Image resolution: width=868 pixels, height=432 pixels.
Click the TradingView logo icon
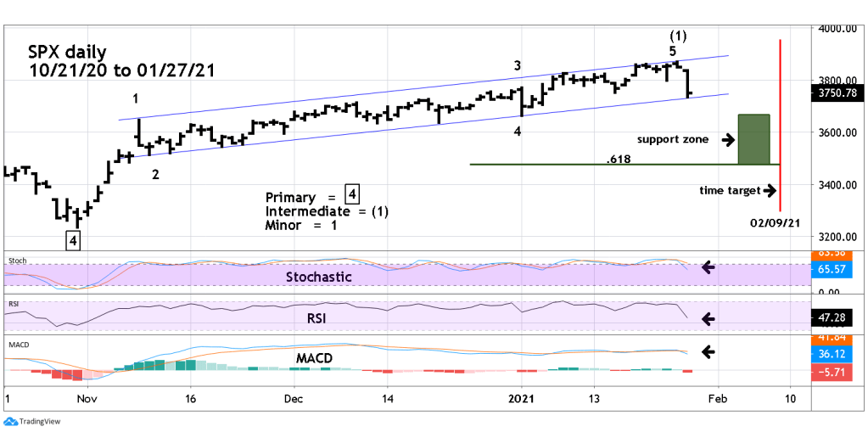coord(10,422)
